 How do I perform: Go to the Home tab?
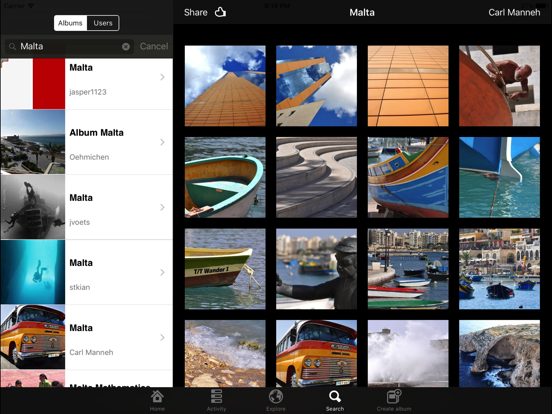[157, 401]
